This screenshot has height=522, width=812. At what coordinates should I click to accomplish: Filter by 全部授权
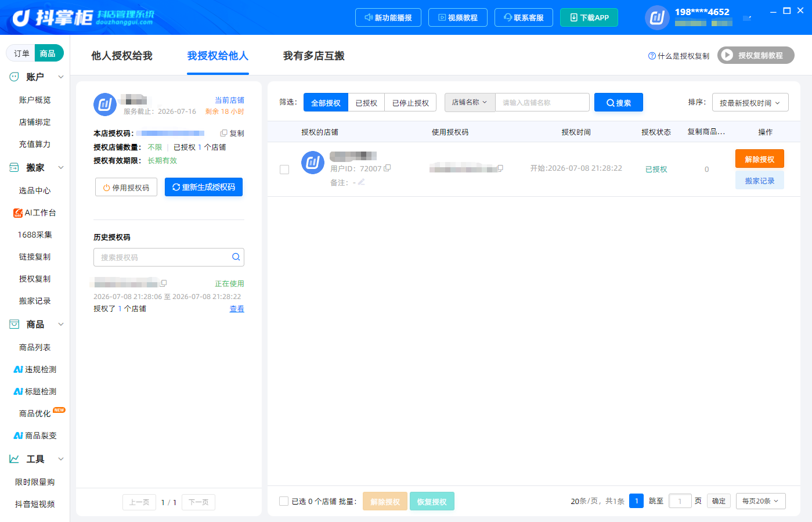(x=326, y=103)
